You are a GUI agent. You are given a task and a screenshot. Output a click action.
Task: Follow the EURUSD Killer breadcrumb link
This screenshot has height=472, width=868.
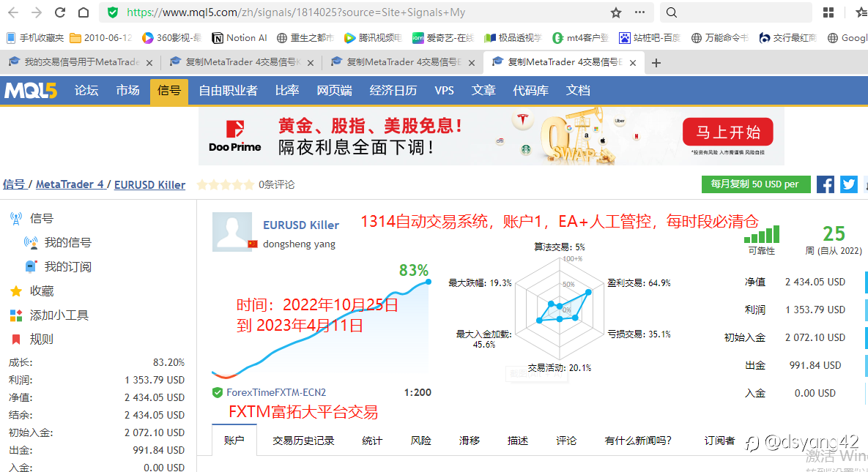(149, 185)
